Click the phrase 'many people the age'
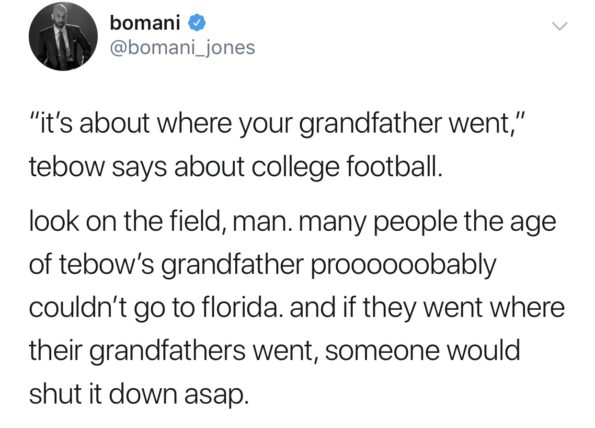The height and width of the screenshot is (428, 595). point(427,223)
